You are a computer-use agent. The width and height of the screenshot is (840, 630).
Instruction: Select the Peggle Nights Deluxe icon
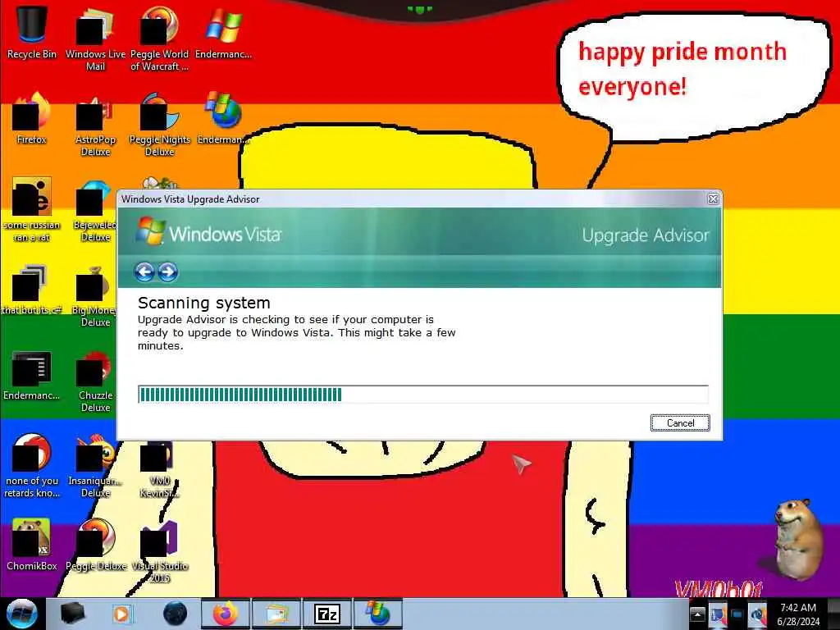pos(160,125)
